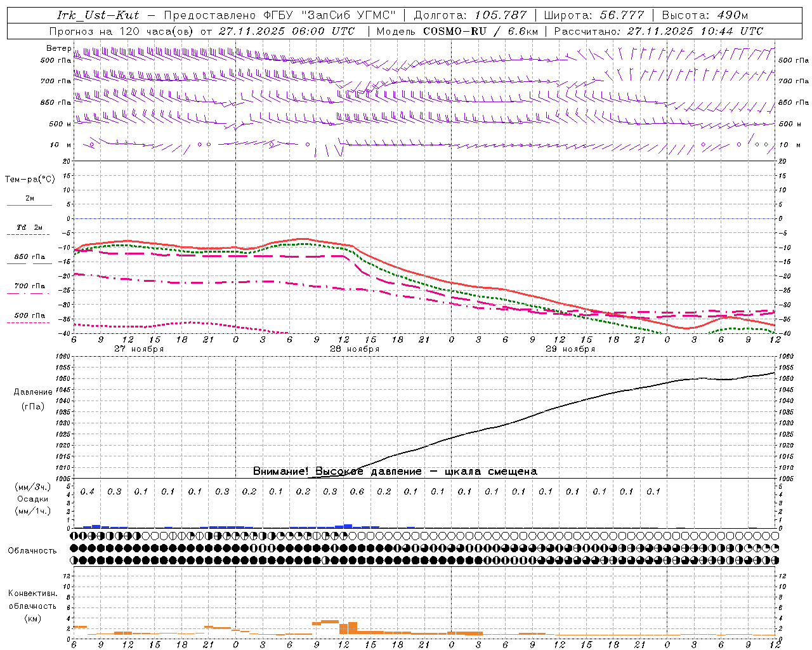Click the station name Irk_Ust-Kut
This screenshot has height=650, width=812.
[98, 15]
